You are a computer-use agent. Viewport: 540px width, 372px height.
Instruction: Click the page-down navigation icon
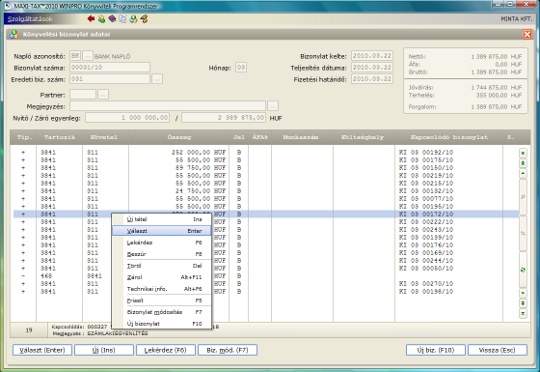click(523, 303)
